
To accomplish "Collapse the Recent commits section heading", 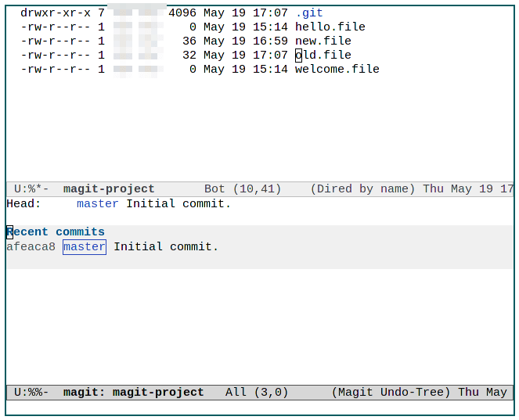I will pyautogui.click(x=56, y=232).
